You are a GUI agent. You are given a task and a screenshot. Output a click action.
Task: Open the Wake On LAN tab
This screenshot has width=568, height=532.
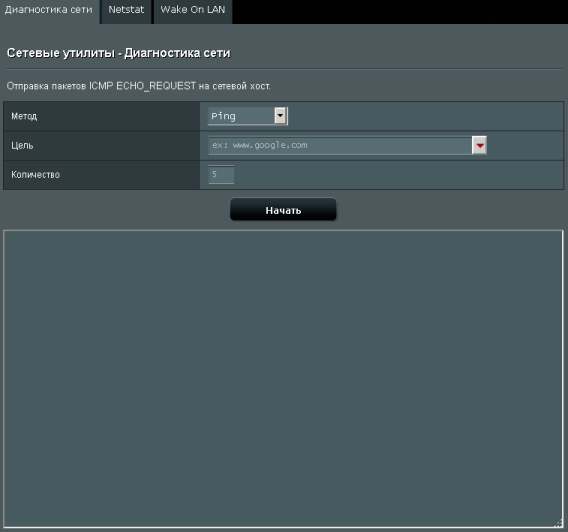193,11
